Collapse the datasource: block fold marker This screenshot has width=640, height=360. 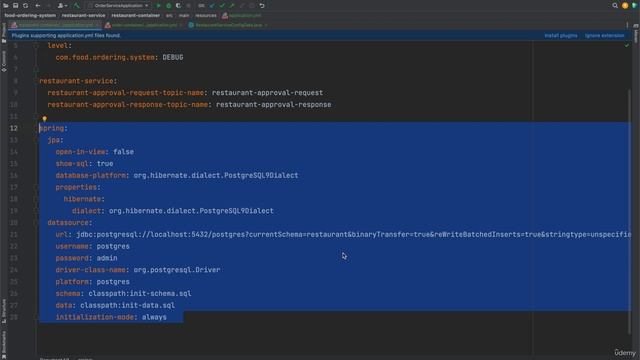coord(36,223)
